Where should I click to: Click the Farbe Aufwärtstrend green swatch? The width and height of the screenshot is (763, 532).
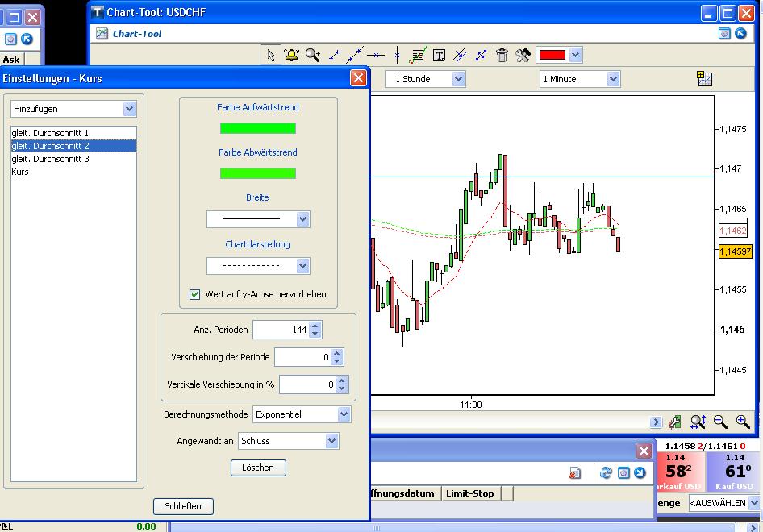258,128
